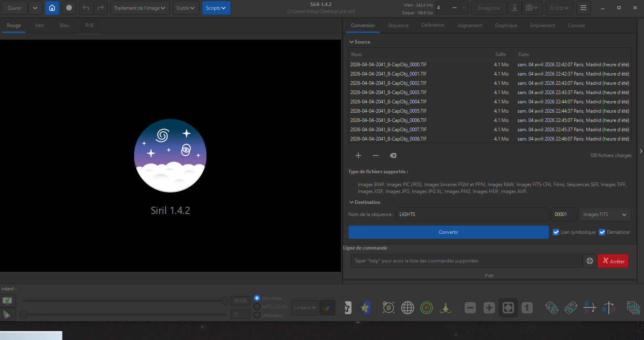Open the hamburger main menu
The image size is (644, 340).
coord(583,8)
